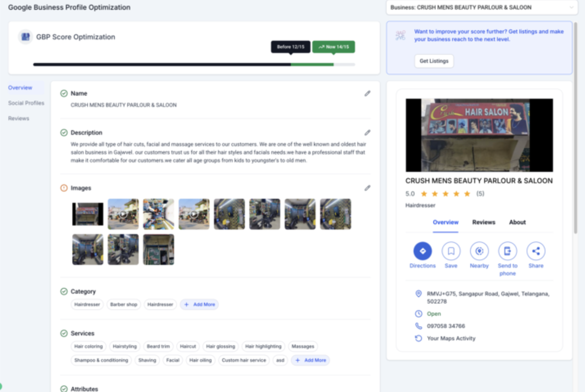Select Reviews tab in maps preview
The image size is (585, 392).
(x=484, y=222)
